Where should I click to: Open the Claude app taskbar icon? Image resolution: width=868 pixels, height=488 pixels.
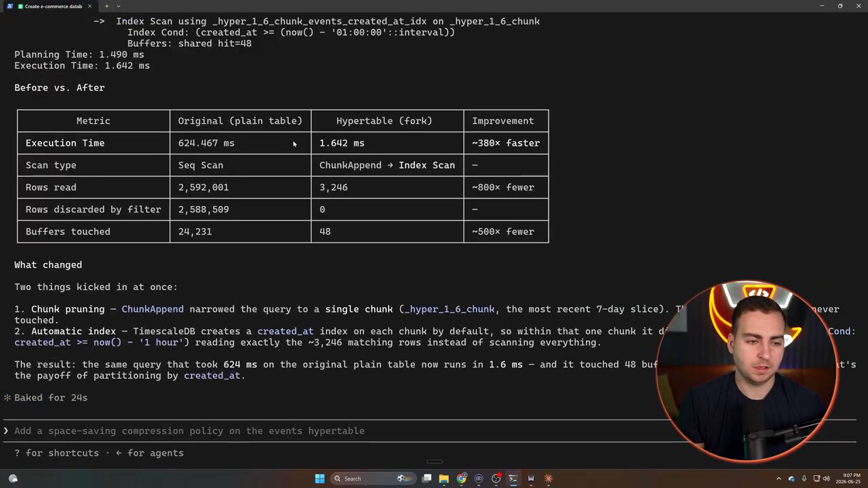pyautogui.click(x=548, y=479)
